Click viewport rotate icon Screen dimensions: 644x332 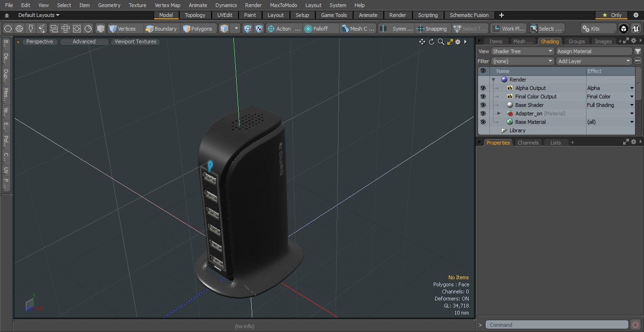point(431,42)
